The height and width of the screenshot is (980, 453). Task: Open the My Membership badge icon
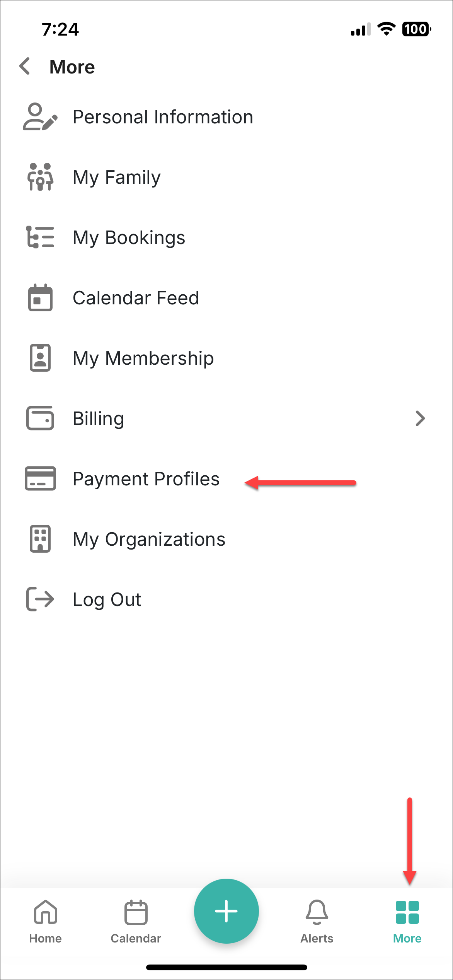tap(40, 358)
